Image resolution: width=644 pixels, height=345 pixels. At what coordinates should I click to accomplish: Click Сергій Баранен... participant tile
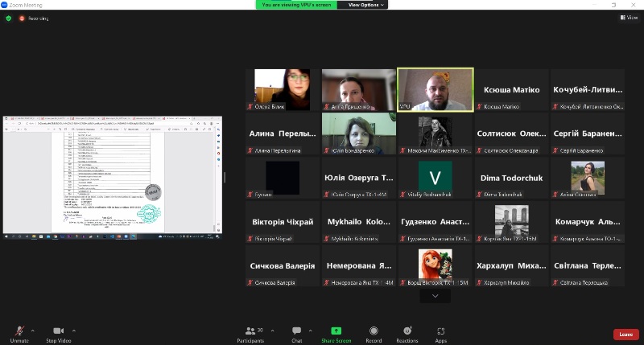coord(588,133)
